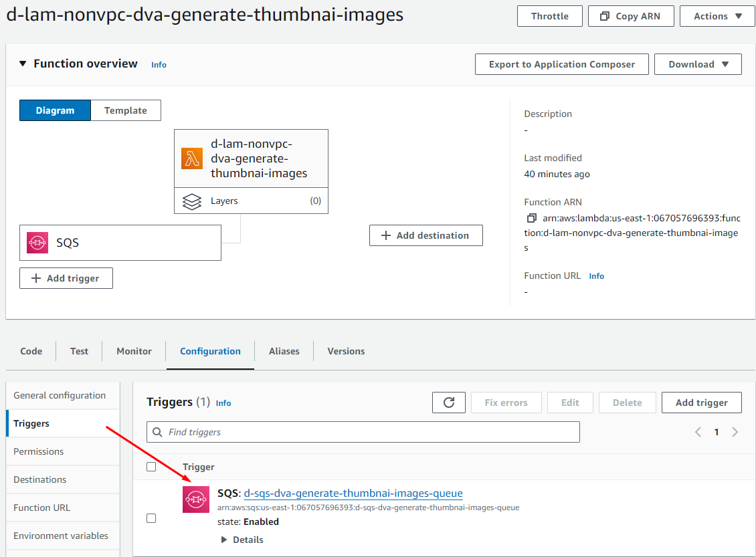Select all triggers with header checkbox
This screenshot has width=756, height=557.
pyautogui.click(x=151, y=467)
